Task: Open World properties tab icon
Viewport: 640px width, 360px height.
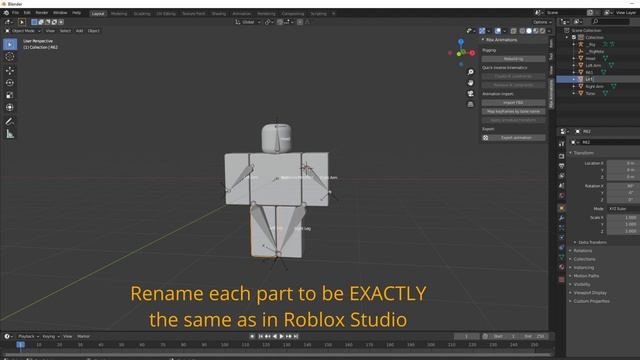Action: coord(562,196)
